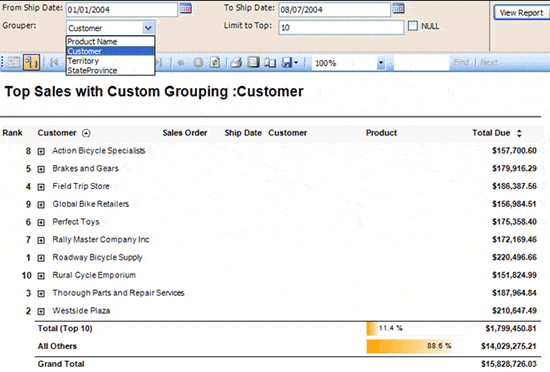Screen dimensions: 550x372
Task: Click the Limit to Top field
Action: pyautogui.click(x=341, y=27)
